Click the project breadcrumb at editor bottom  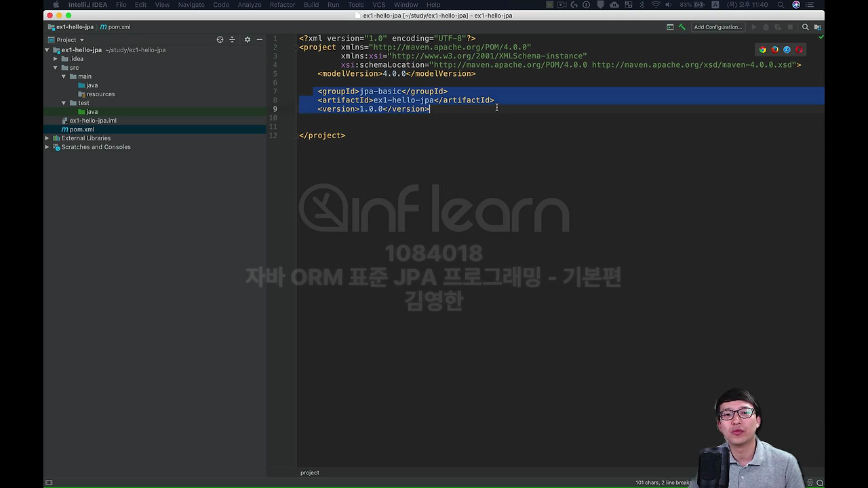coord(310,472)
